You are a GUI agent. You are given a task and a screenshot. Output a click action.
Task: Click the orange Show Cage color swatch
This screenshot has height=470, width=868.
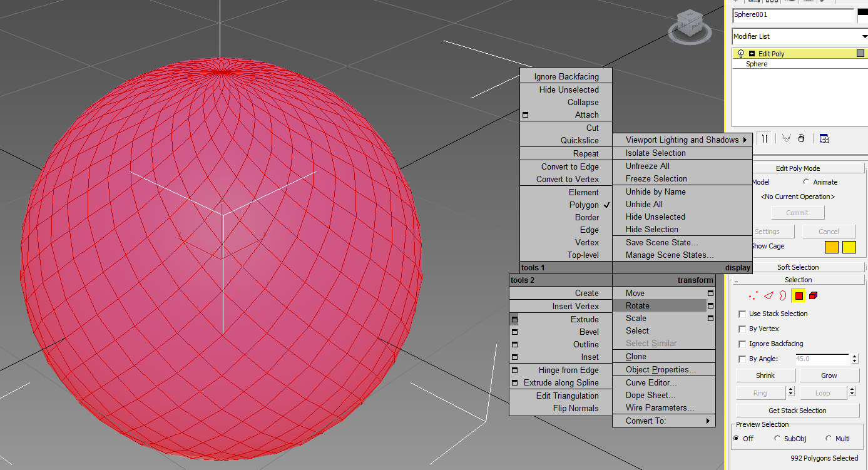point(831,247)
